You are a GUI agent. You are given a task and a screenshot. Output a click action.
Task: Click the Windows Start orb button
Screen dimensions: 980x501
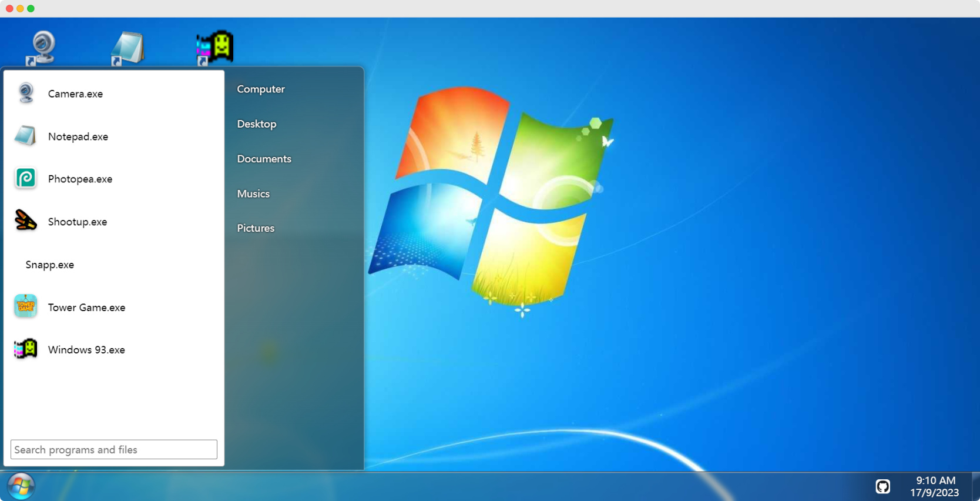tap(21, 486)
